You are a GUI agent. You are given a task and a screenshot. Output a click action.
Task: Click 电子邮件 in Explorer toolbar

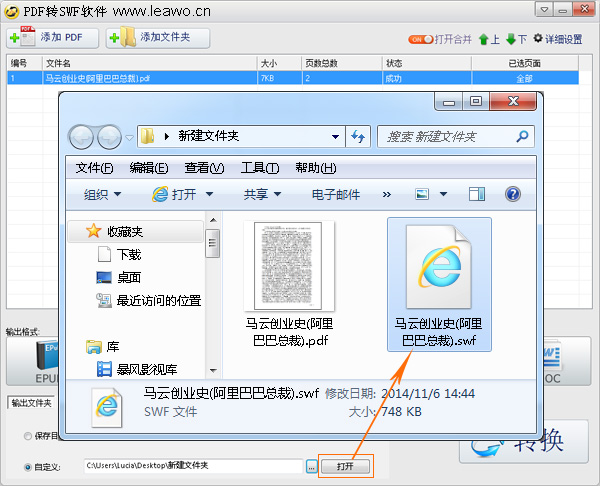(x=336, y=194)
